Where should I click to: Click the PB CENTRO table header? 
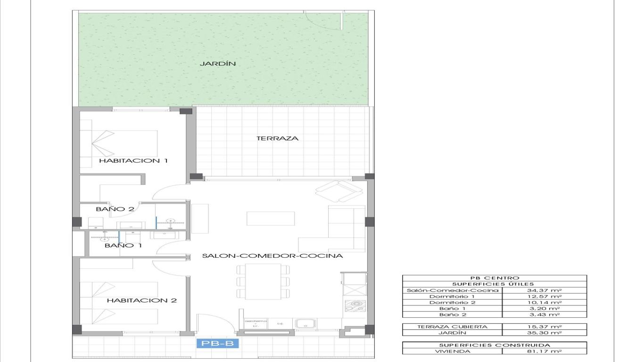pyautogui.click(x=495, y=278)
